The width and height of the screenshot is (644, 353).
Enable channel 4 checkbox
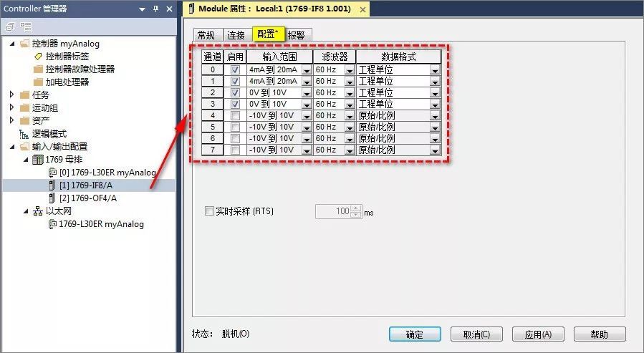[235, 116]
